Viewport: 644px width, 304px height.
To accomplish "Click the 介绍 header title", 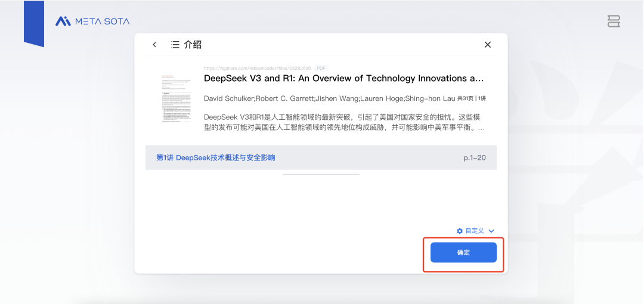I will (x=193, y=45).
